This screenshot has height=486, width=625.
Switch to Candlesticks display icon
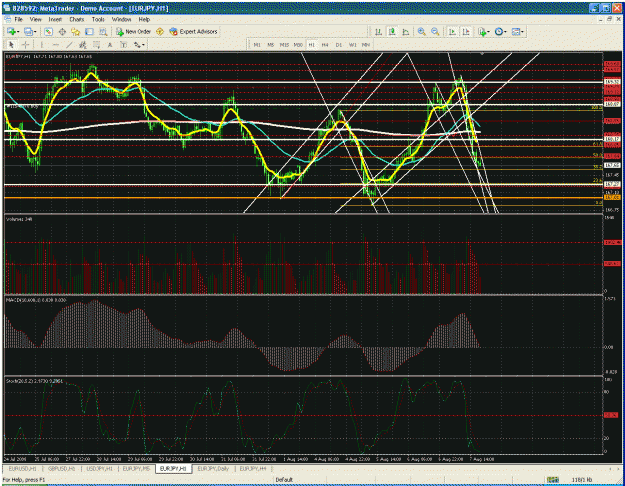[x=392, y=31]
